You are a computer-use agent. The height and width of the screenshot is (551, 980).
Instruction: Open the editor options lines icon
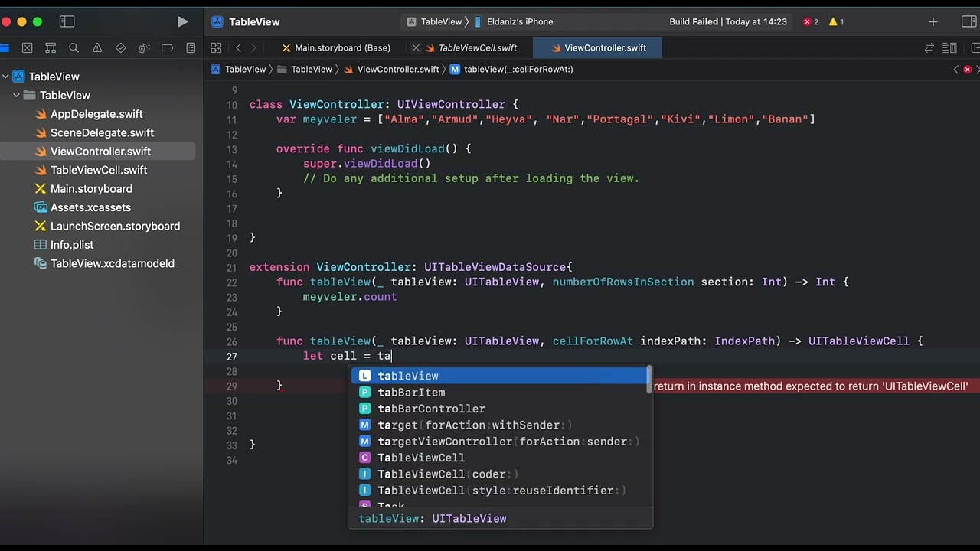pyautogui.click(x=952, y=47)
